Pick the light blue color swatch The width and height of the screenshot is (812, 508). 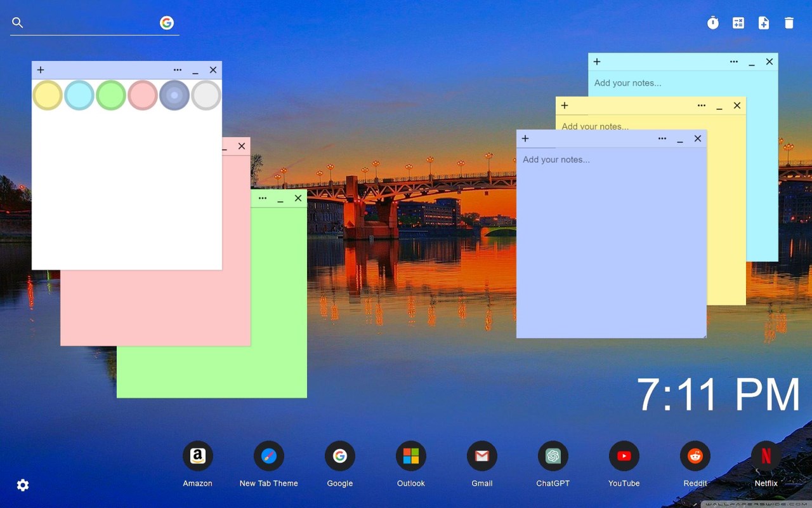coord(79,95)
